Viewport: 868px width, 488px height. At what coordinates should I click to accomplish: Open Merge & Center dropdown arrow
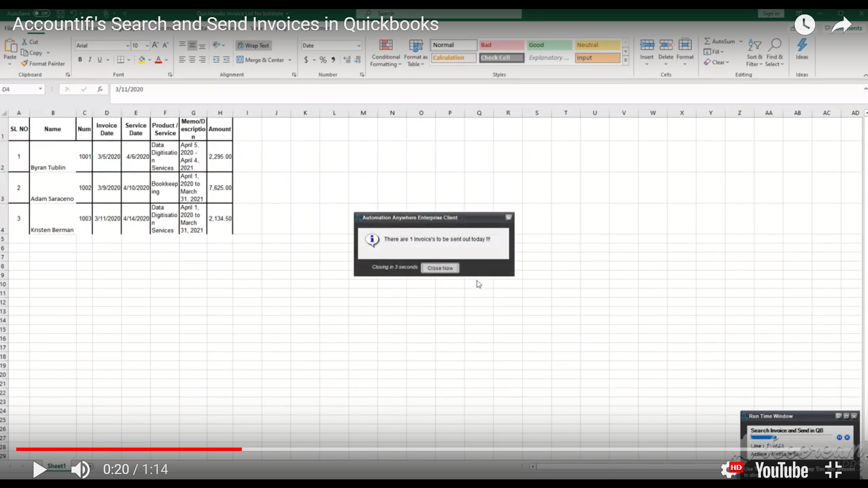tap(290, 60)
